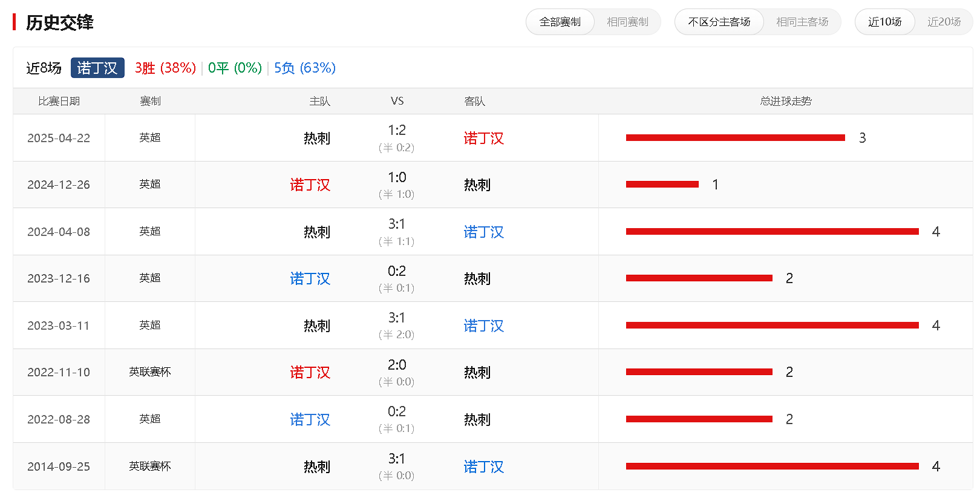Show 近10场 matches
The width and height of the screenshot is (980, 504).
[884, 22]
